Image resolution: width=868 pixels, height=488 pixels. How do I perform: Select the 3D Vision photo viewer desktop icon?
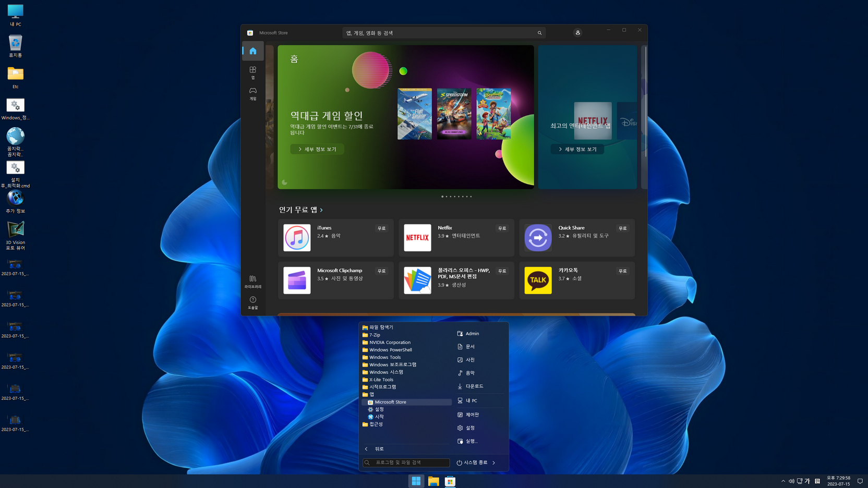pyautogui.click(x=15, y=236)
